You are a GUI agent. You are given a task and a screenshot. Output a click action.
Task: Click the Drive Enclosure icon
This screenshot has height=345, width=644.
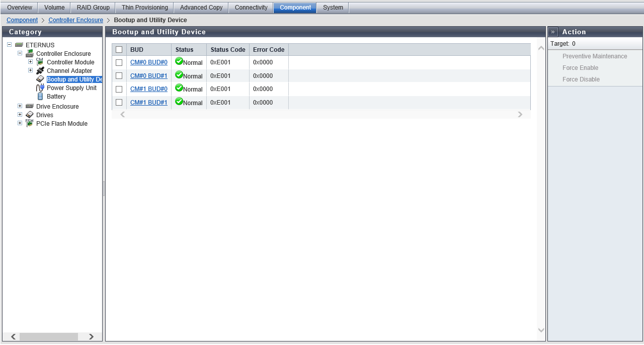tap(30, 106)
